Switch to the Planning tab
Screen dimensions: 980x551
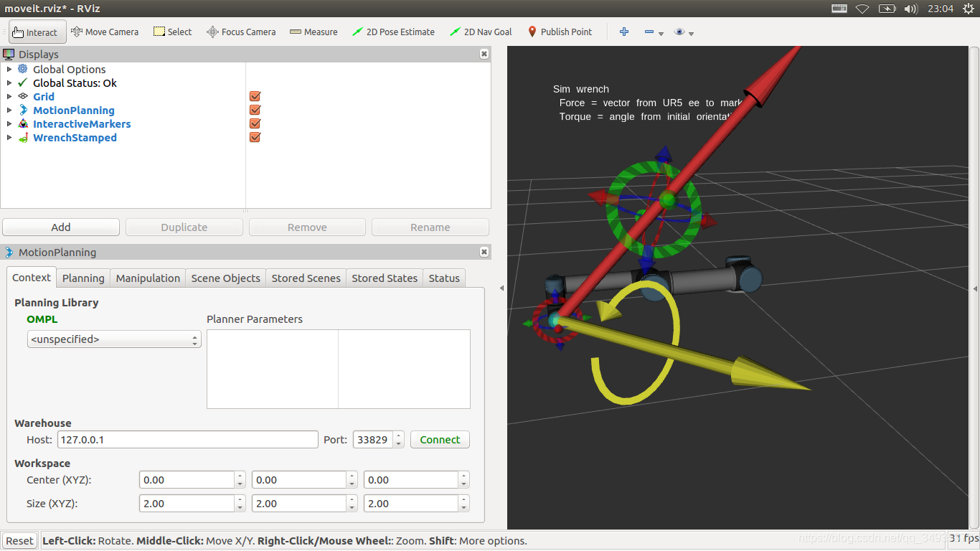coord(83,278)
